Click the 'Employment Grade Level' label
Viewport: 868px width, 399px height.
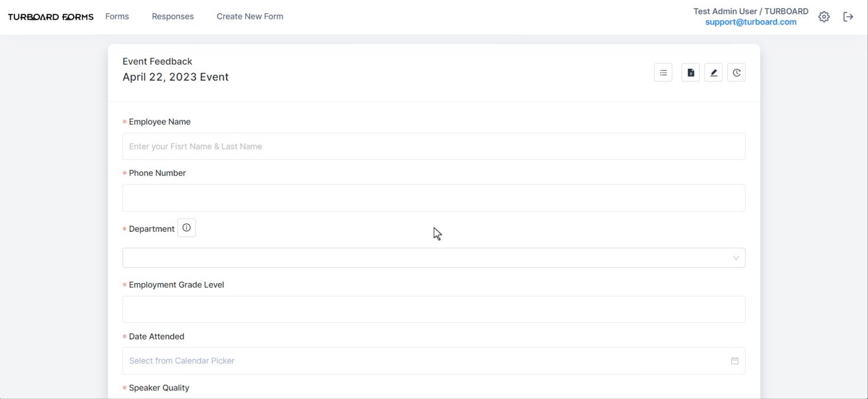coord(176,285)
